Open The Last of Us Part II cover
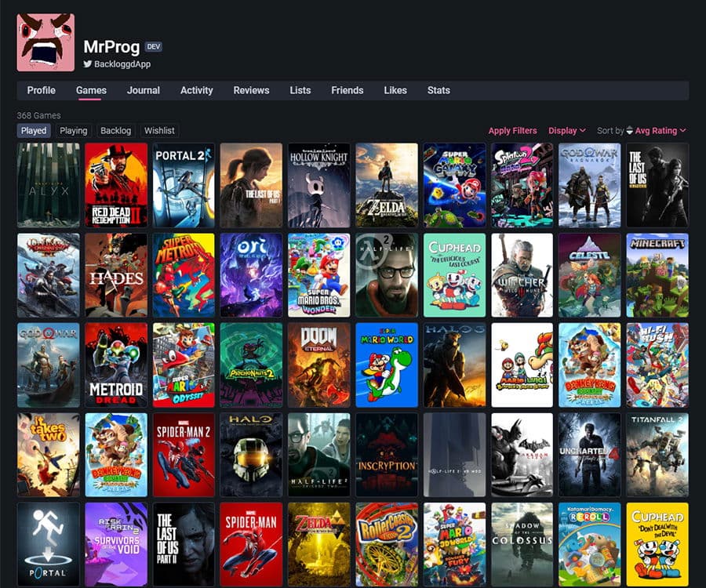The width and height of the screenshot is (706, 588). tap(184, 545)
